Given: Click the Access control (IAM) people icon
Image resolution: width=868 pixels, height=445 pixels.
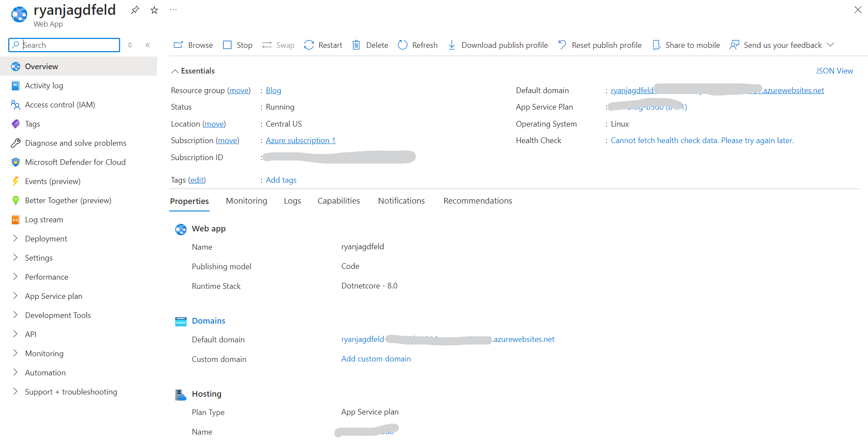Looking at the screenshot, I should 16,105.
